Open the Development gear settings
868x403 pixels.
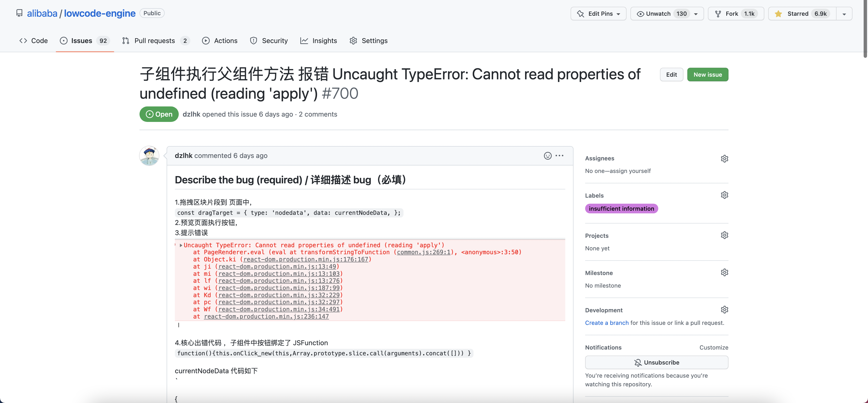click(x=724, y=310)
